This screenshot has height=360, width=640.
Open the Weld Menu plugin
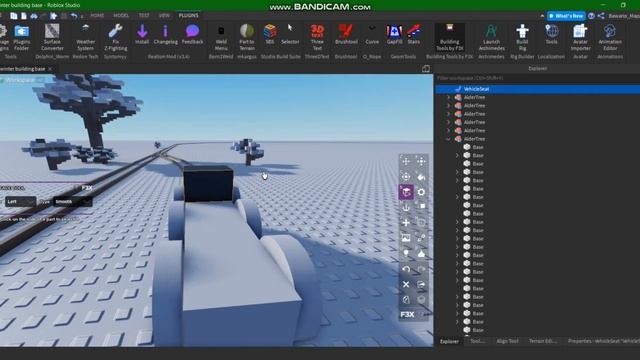tap(221, 37)
